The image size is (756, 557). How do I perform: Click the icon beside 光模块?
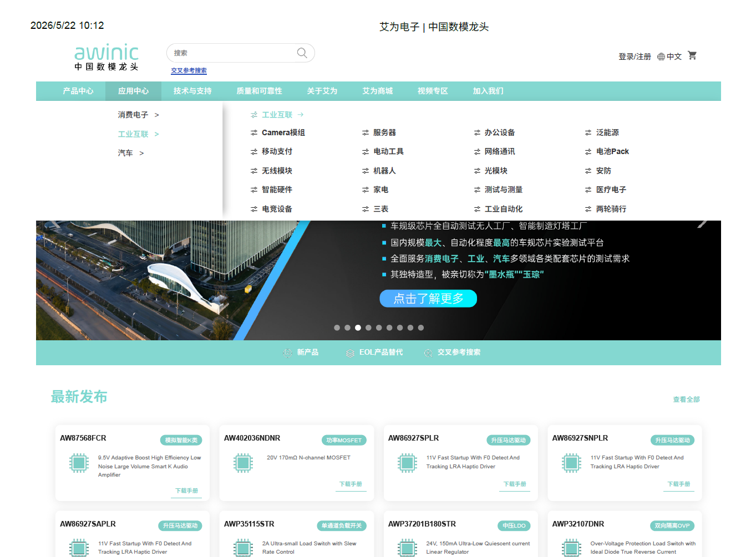coord(477,171)
